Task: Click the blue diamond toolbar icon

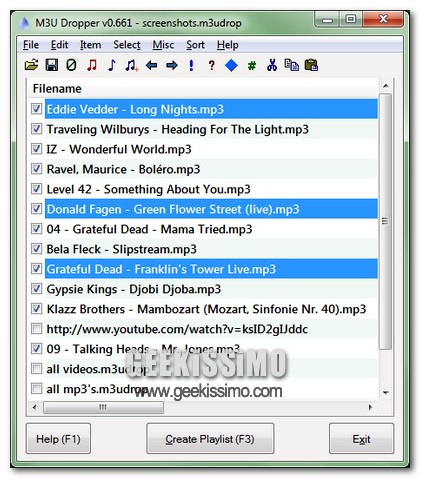Action: (x=231, y=65)
